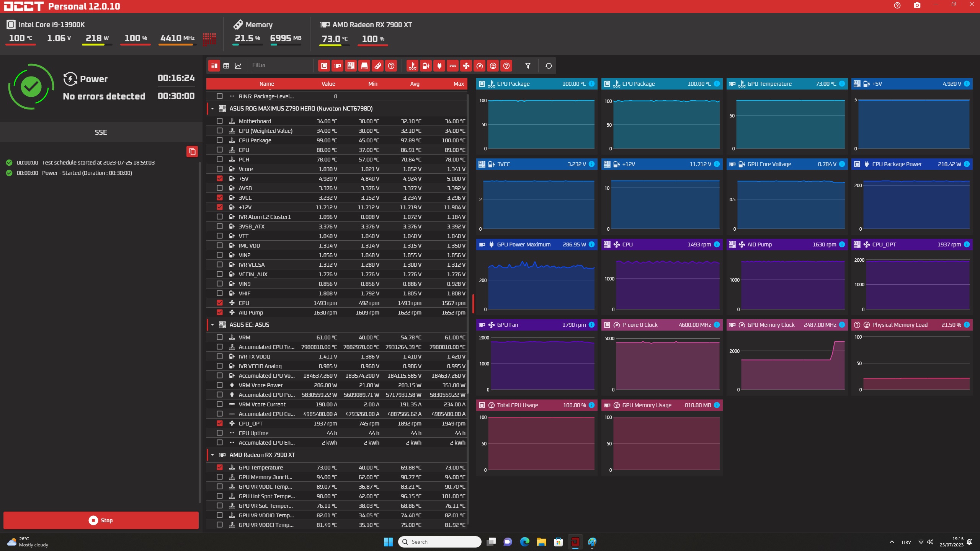The height and width of the screenshot is (551, 980).
Task: Focus the sensor Filter text field
Action: tap(280, 65)
